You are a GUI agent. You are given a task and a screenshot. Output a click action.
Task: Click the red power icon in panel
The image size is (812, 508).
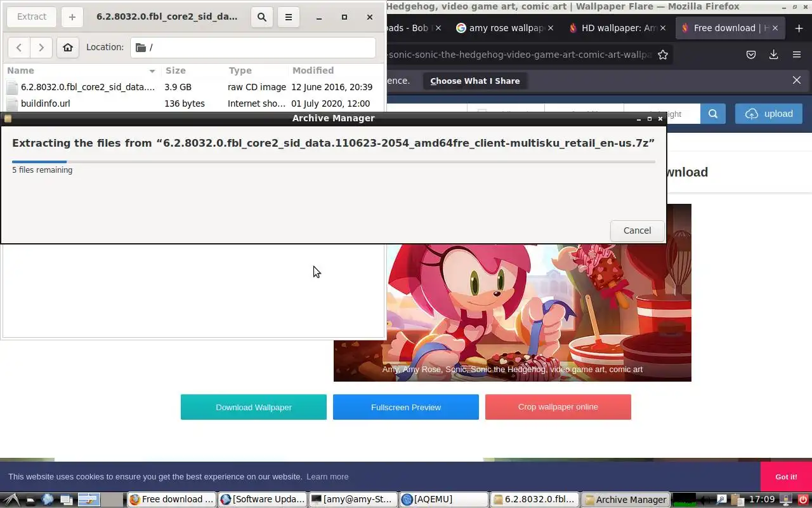803,500
